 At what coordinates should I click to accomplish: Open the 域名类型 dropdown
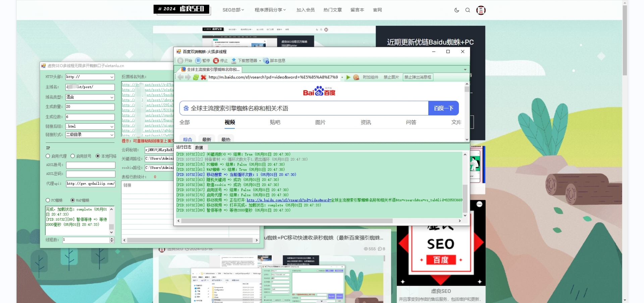(112, 97)
